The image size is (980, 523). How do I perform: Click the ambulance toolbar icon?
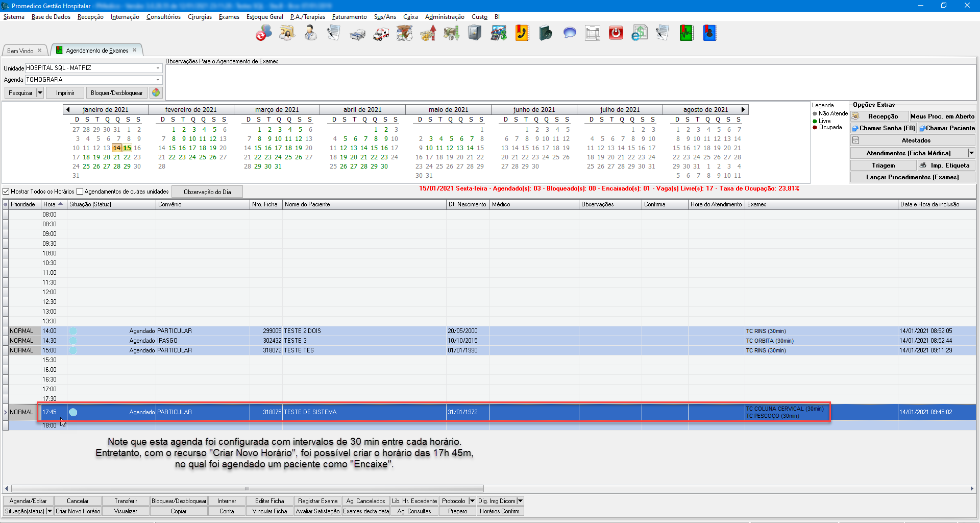(381, 34)
